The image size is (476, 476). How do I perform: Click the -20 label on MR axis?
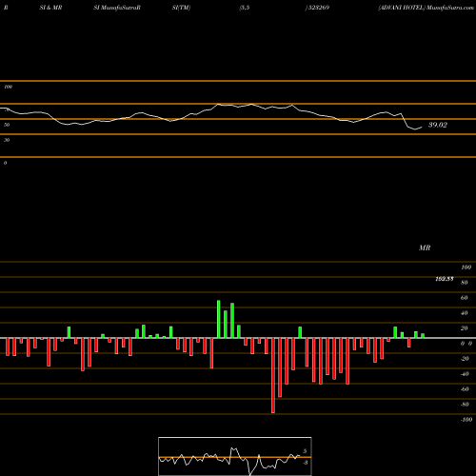click(x=465, y=359)
